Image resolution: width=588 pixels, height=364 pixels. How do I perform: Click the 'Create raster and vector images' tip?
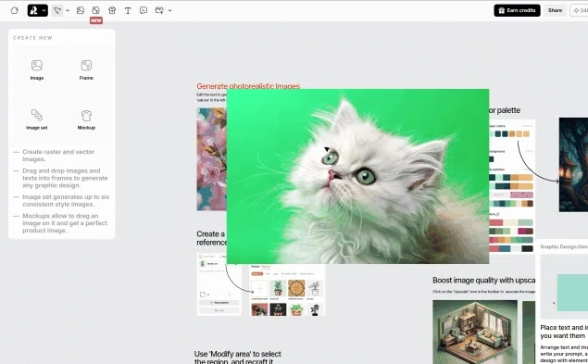(58, 156)
